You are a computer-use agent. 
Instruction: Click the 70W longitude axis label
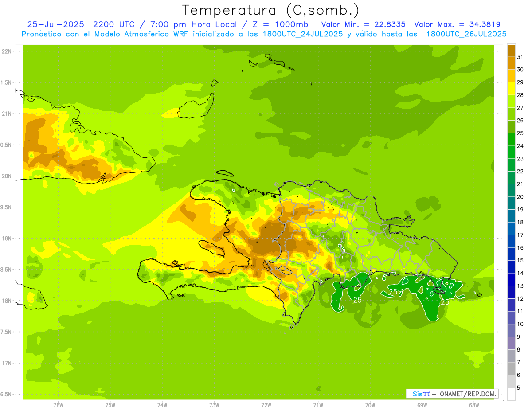(x=370, y=405)
